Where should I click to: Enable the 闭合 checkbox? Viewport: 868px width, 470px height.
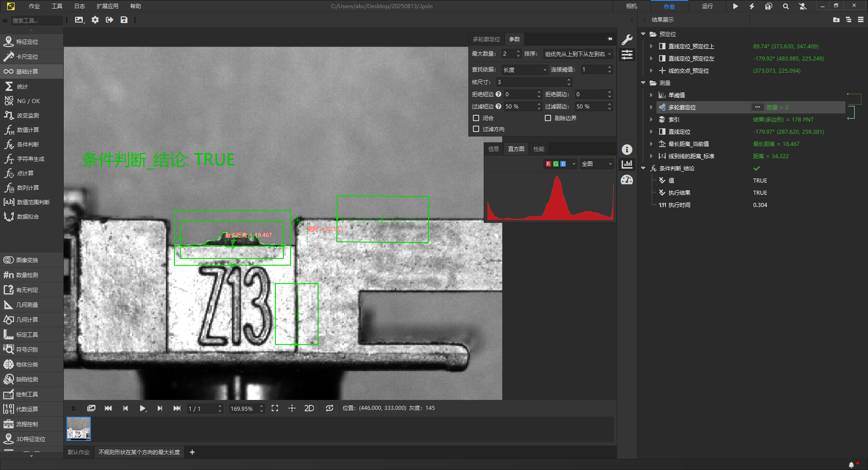tap(476, 118)
